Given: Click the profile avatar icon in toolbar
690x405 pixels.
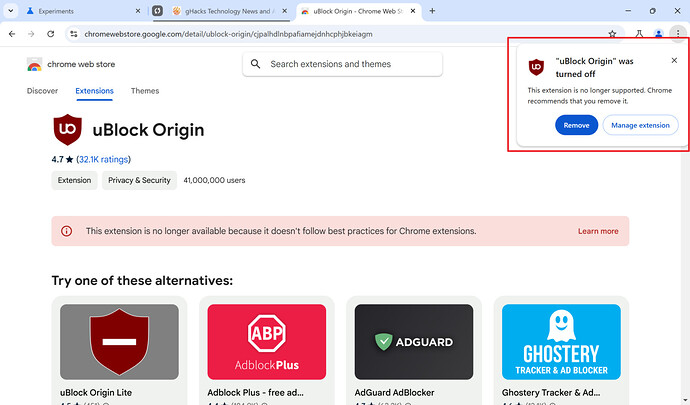Looking at the screenshot, I should click(x=659, y=33).
